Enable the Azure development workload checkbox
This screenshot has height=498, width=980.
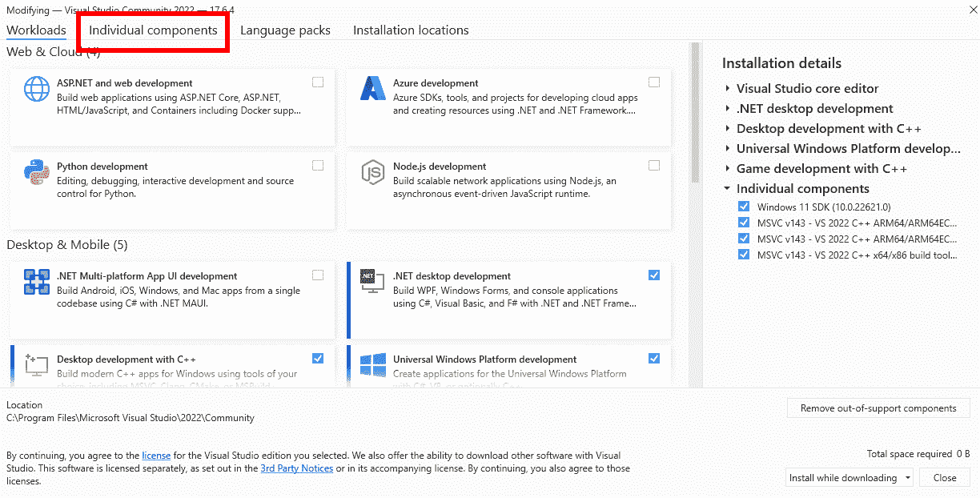click(x=654, y=82)
